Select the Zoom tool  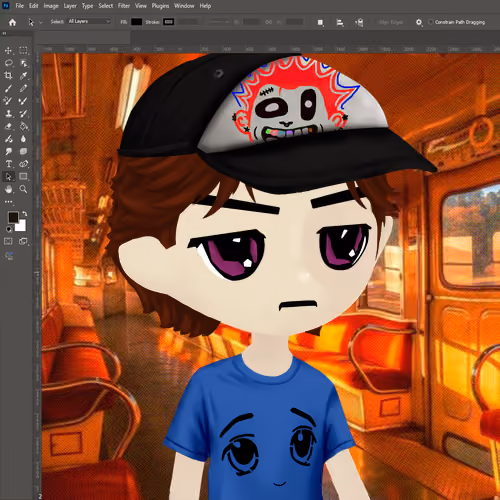pyautogui.click(x=23, y=189)
